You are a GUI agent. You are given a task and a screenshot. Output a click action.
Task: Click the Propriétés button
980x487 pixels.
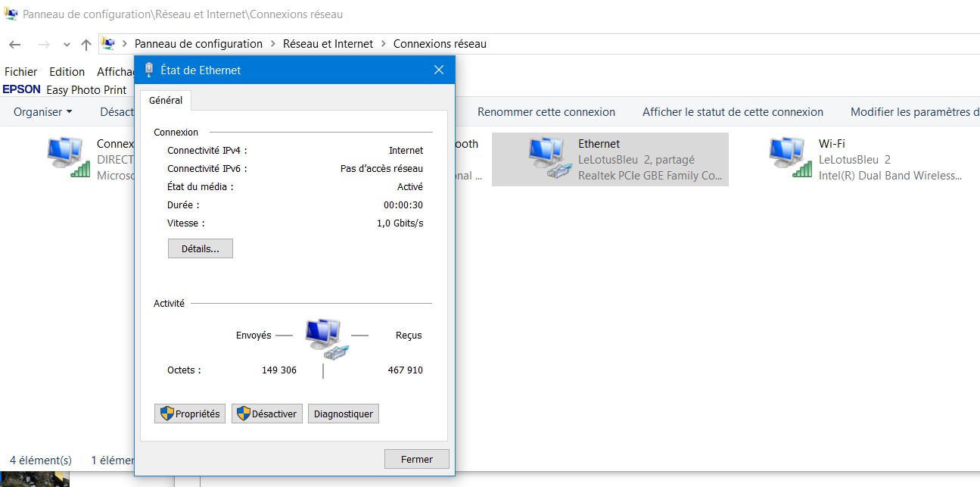click(190, 414)
